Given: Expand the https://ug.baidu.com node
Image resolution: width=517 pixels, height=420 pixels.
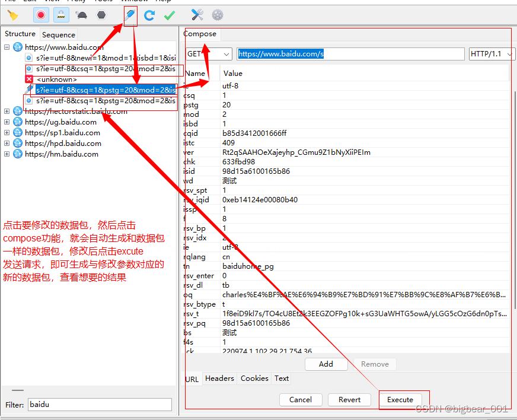Looking at the screenshot, I should [x=7, y=122].
